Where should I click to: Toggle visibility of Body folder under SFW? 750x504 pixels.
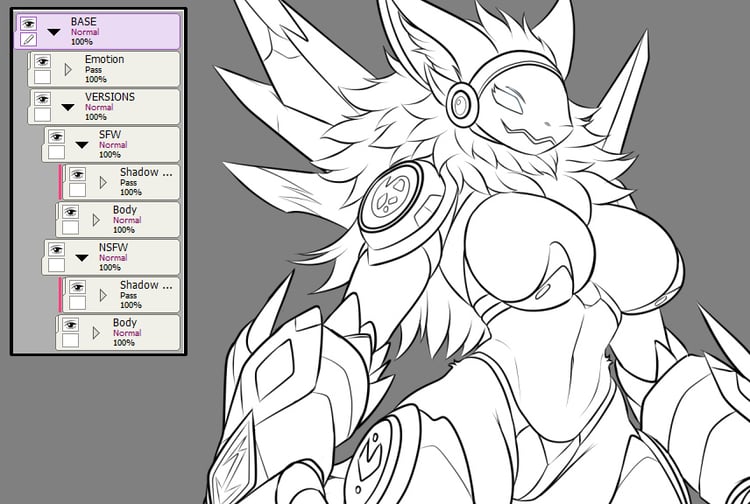point(70,211)
